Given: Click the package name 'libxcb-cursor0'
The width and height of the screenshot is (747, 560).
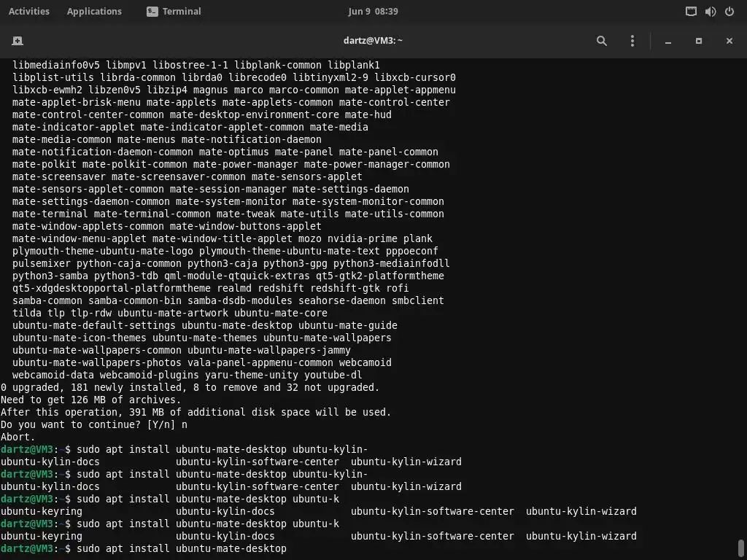Looking at the screenshot, I should click(x=415, y=78).
